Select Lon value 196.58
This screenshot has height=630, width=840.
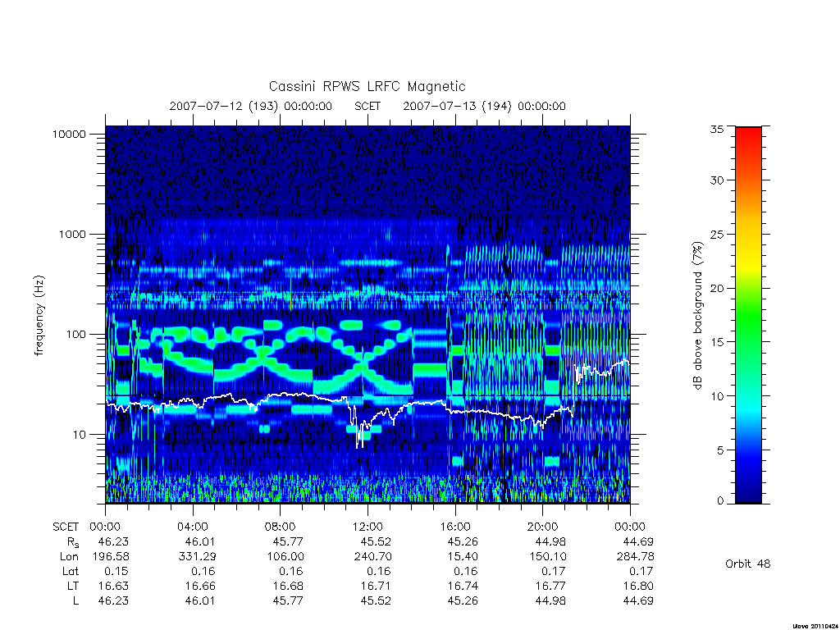click(x=111, y=557)
